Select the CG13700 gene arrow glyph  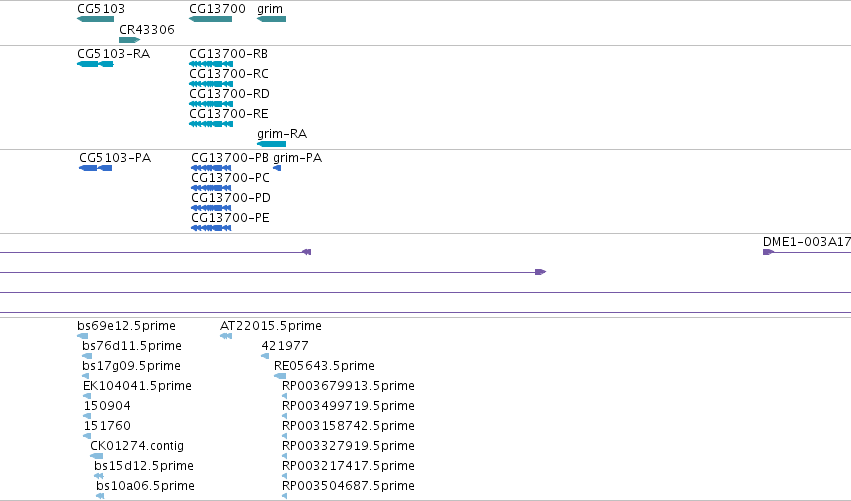[x=211, y=19]
